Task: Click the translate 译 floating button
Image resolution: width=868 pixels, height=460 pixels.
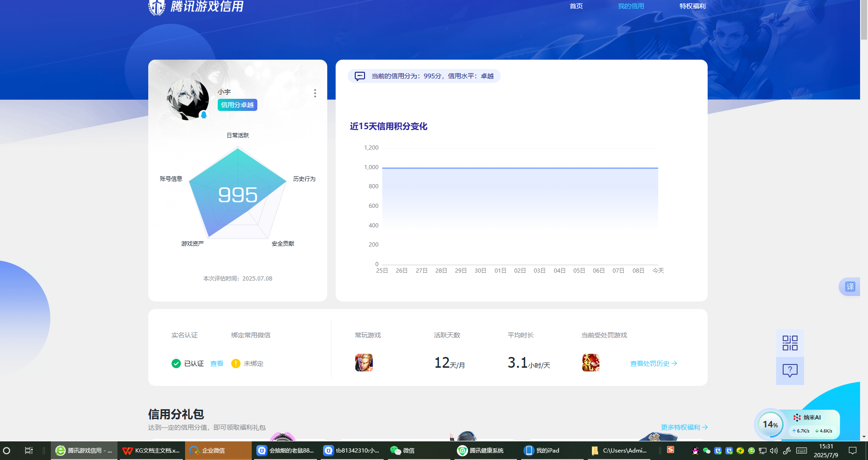Action: (850, 287)
